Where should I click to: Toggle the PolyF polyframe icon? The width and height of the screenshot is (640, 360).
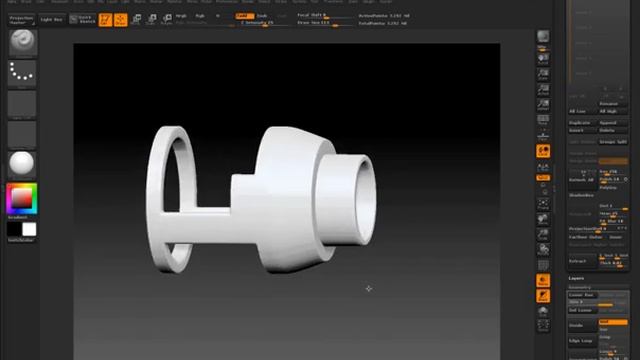coord(543,265)
